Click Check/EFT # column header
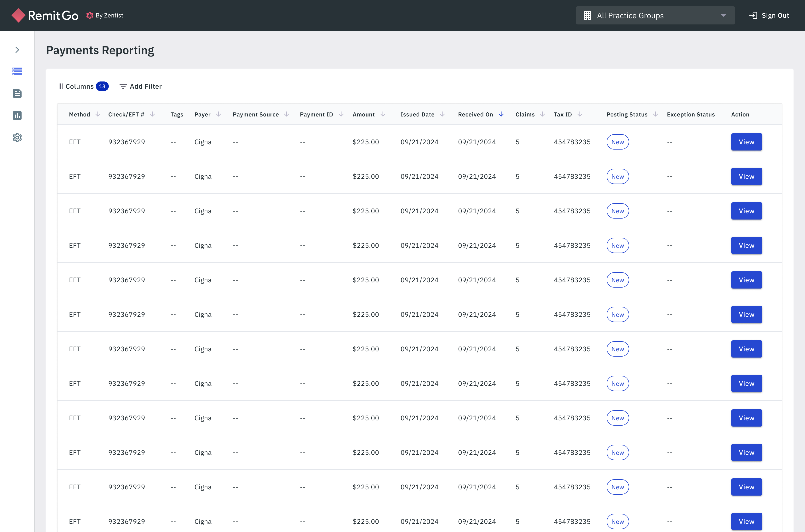805x532 pixels. [x=126, y=114]
